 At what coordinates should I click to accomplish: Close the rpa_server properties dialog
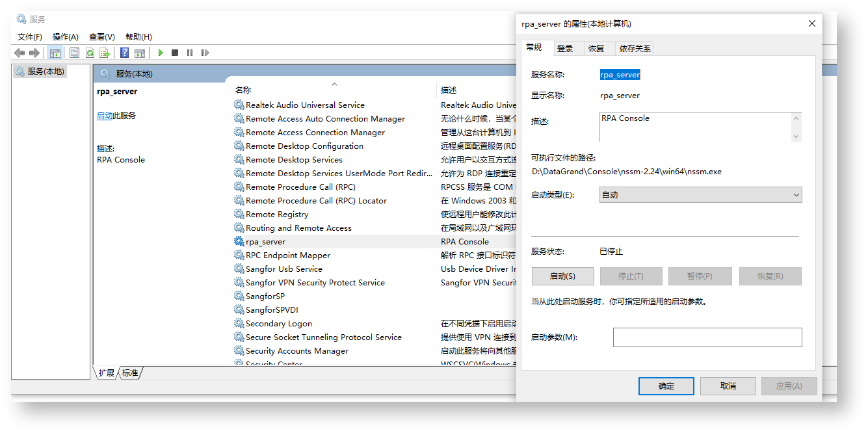tap(811, 23)
